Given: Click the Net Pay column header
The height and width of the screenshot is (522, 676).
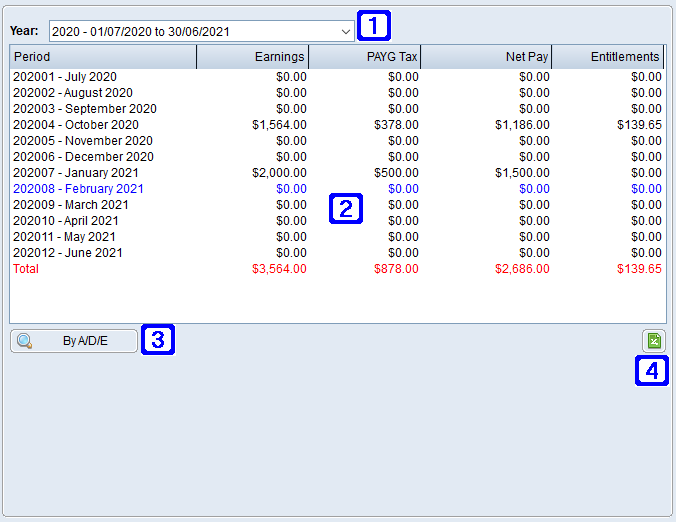Looking at the screenshot, I should click(x=486, y=57).
